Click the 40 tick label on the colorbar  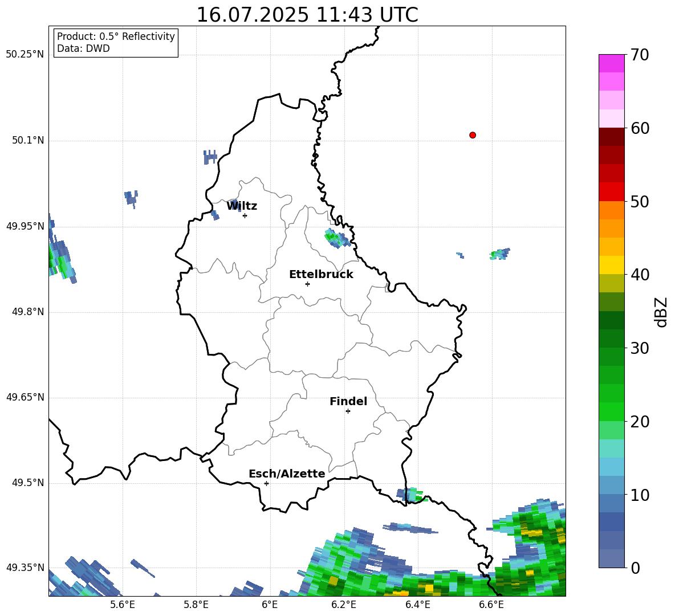[x=640, y=275]
